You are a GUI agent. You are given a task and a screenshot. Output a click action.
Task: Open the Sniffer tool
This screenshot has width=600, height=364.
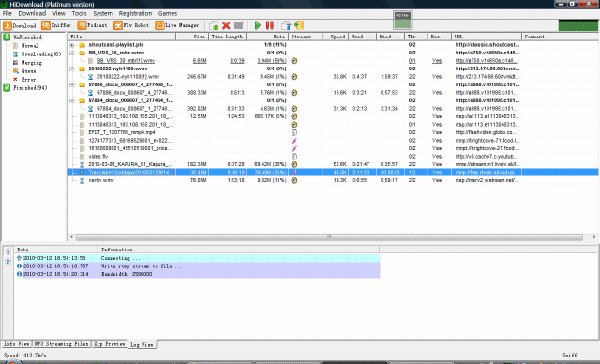tap(56, 25)
